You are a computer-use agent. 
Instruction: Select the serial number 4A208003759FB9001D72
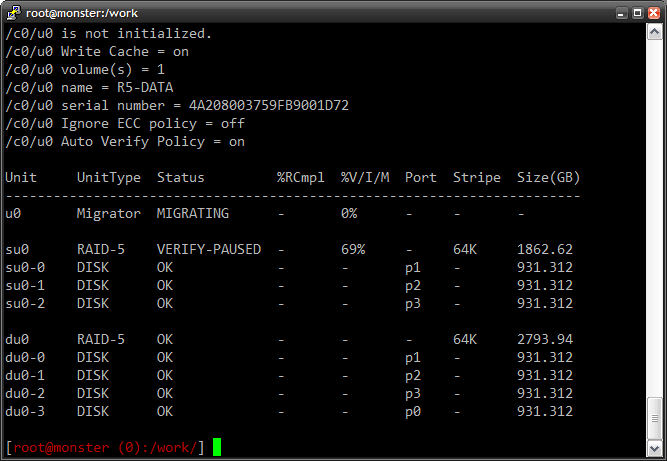point(269,105)
